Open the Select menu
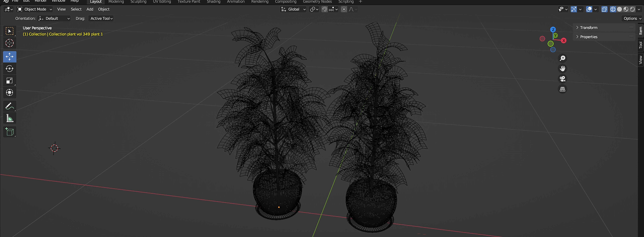Screen dimensions: 644x237 point(76,9)
